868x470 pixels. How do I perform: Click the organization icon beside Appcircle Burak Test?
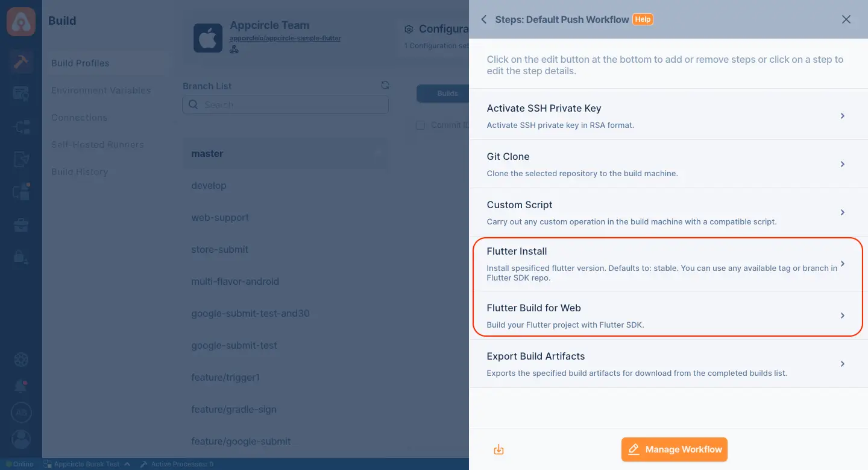point(48,464)
